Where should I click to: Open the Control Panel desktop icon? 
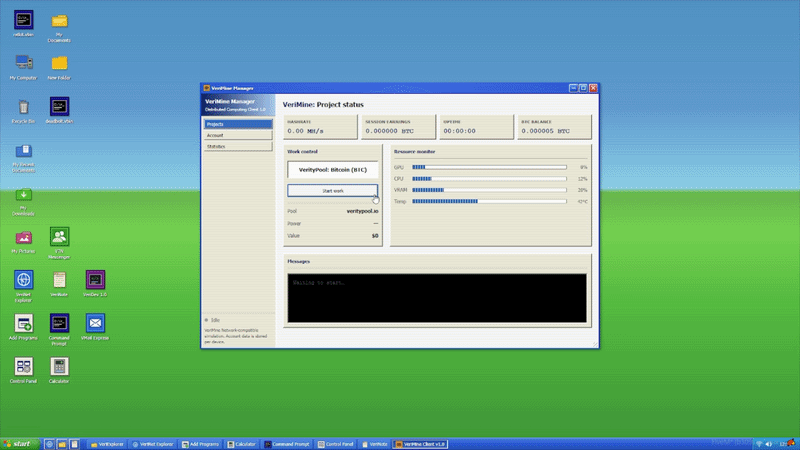(x=23, y=367)
